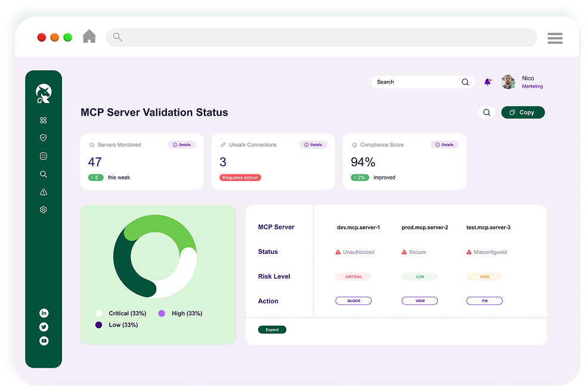Click the browser home icon
The width and height of the screenshot is (588, 392).
tap(89, 37)
